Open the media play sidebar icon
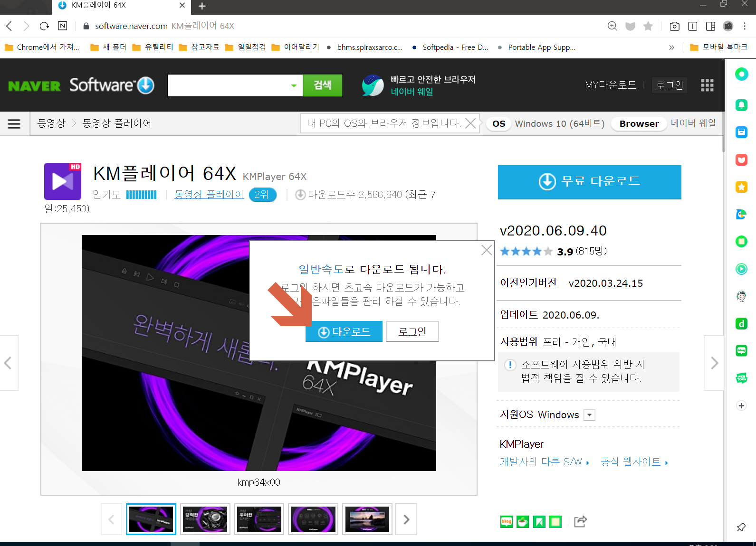 point(741,269)
